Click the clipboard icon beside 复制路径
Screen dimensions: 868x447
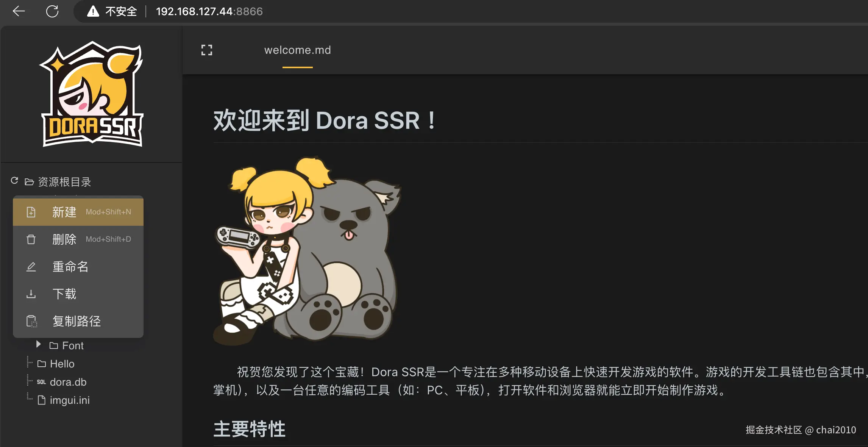pos(32,321)
